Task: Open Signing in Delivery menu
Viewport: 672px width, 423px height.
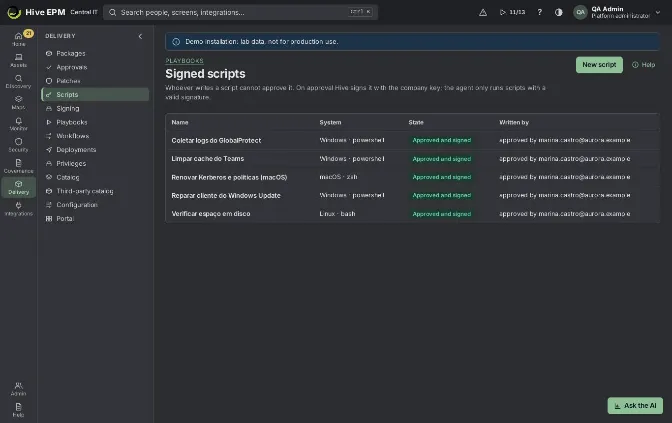Action: point(95,108)
